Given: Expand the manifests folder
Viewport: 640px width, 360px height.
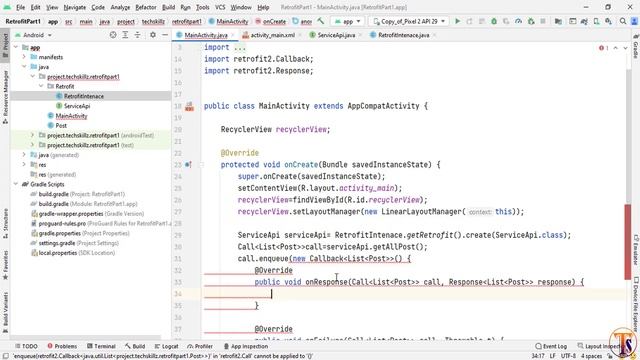Looking at the screenshot, I should [x=24, y=57].
